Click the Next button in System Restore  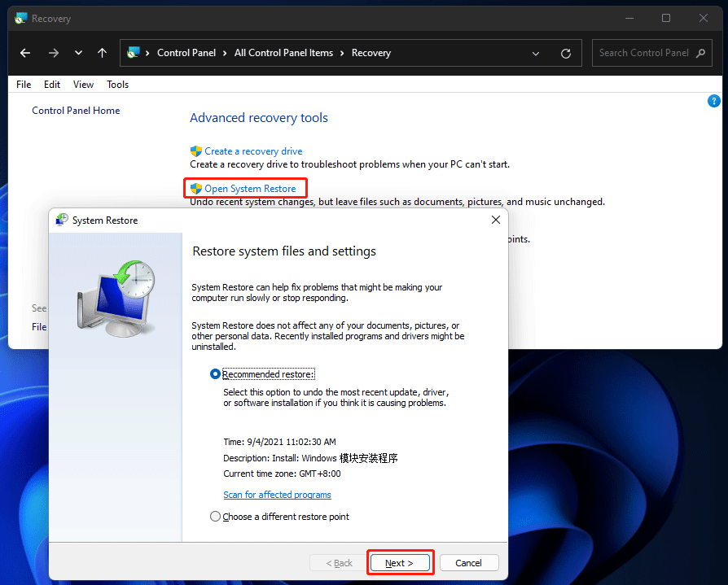click(x=401, y=562)
